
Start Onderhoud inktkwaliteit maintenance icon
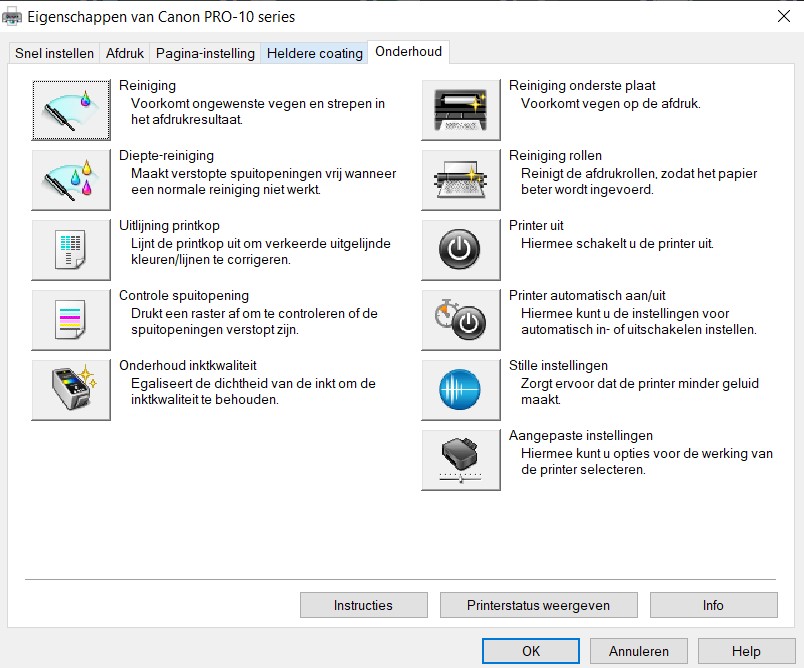[x=71, y=390]
